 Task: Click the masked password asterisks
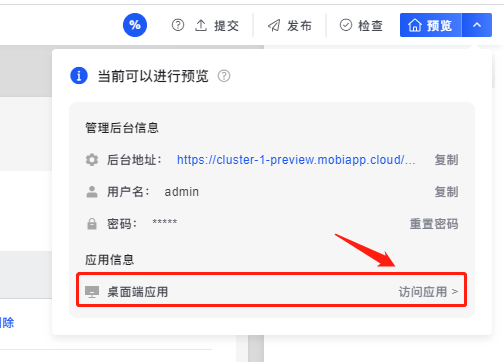pyautogui.click(x=165, y=222)
